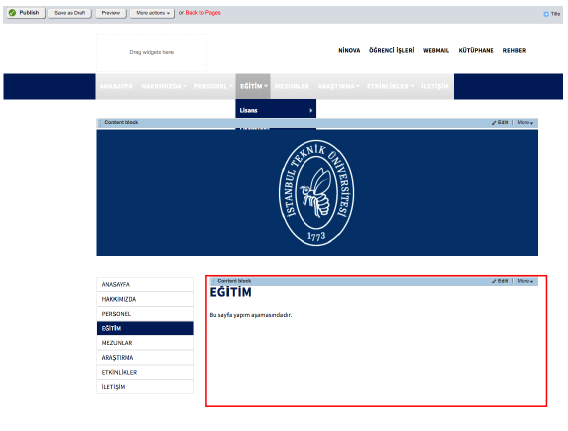Open the KÜTÜPHANE top link
568x431 pixels.
tap(476, 50)
